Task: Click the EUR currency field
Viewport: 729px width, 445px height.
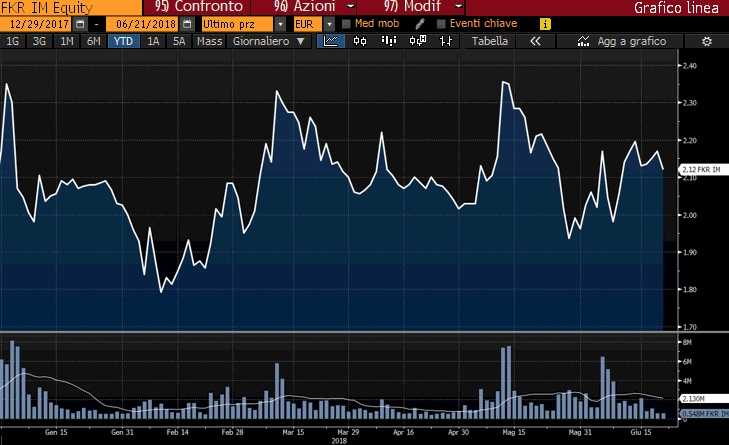Action: pos(307,24)
